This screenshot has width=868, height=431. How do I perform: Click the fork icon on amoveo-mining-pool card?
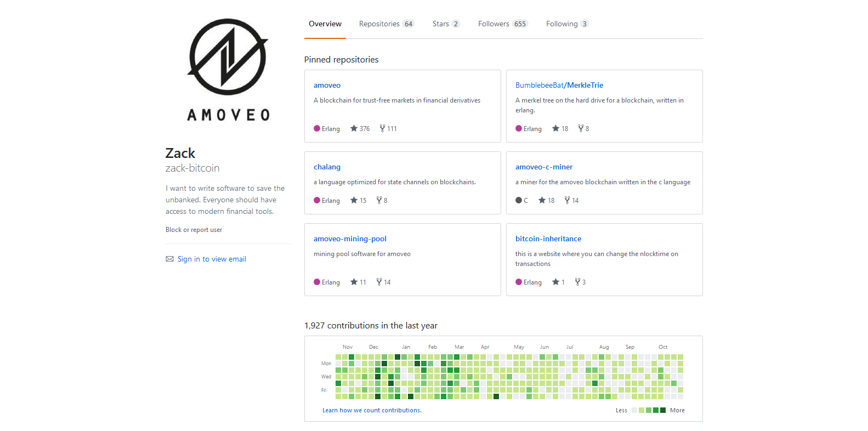click(379, 282)
